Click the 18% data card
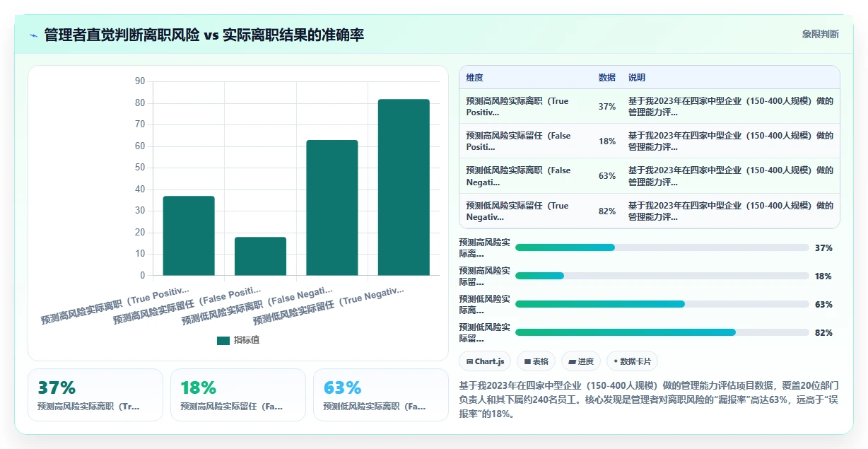The image size is (868, 449). (238, 395)
